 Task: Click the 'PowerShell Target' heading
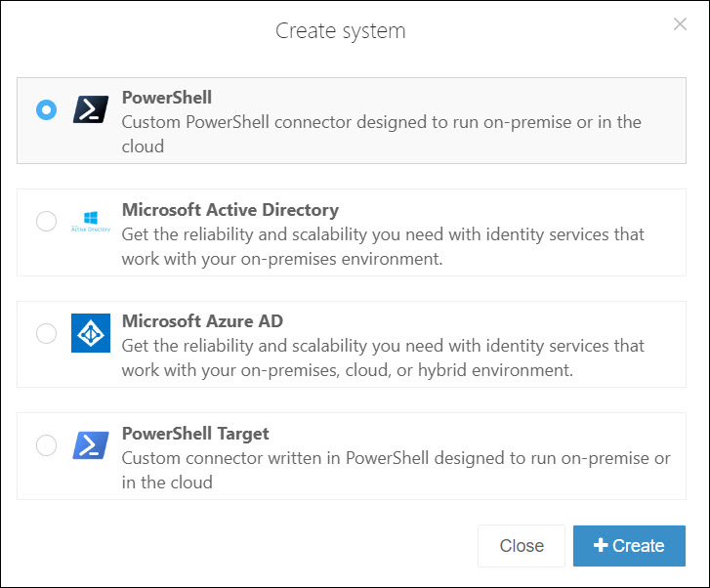coord(195,434)
